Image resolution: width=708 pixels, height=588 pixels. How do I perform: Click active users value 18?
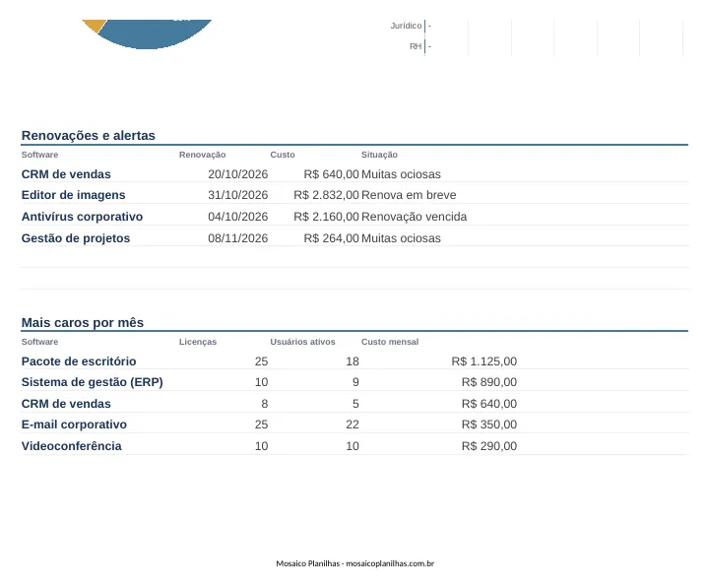click(353, 361)
